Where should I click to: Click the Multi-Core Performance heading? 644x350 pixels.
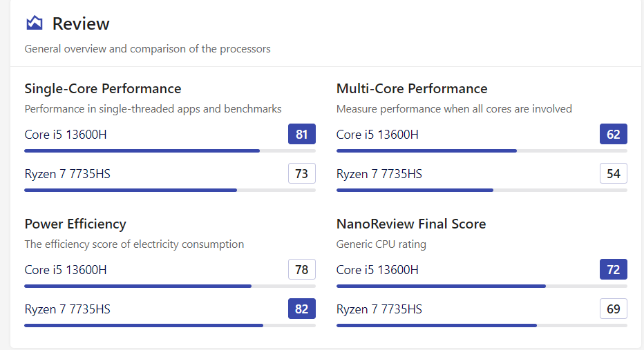click(412, 88)
